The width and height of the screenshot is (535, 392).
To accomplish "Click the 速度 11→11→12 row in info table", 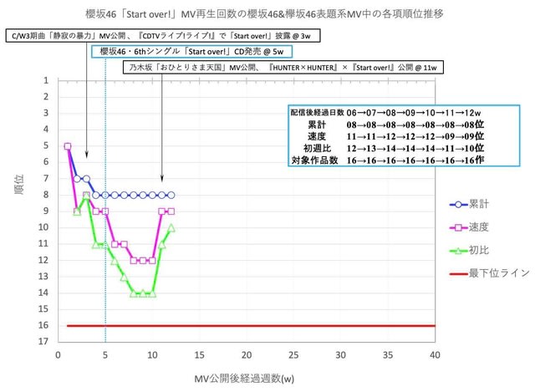I will point(395,136).
